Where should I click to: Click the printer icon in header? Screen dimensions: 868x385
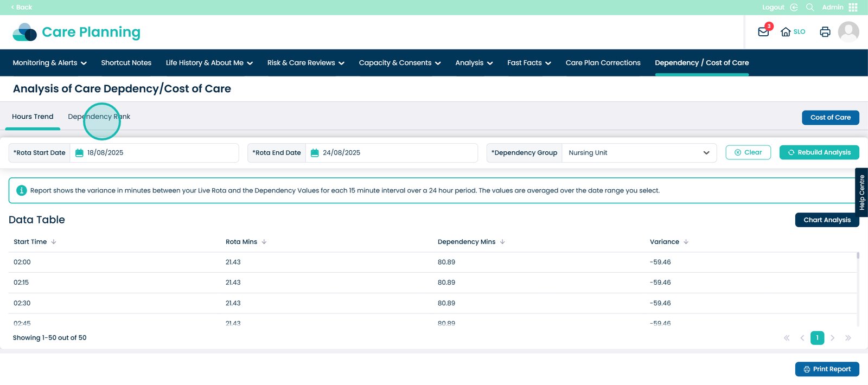[x=825, y=32]
